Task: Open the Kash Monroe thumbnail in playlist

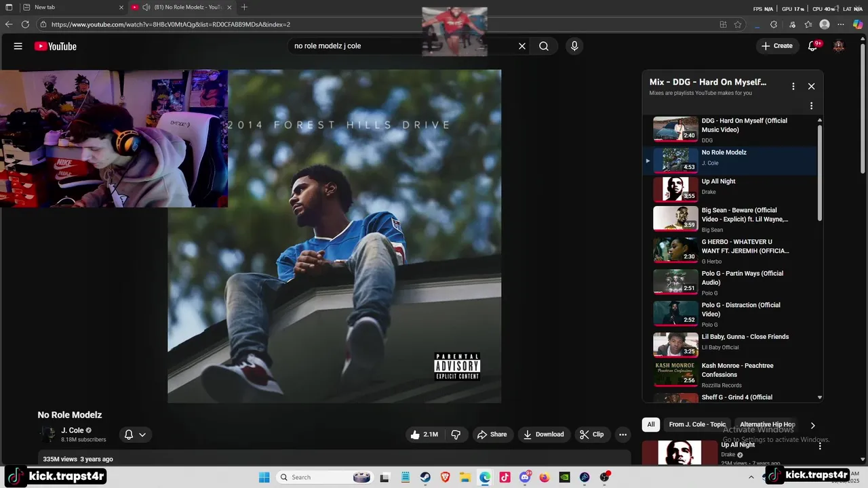Action: [675, 373]
